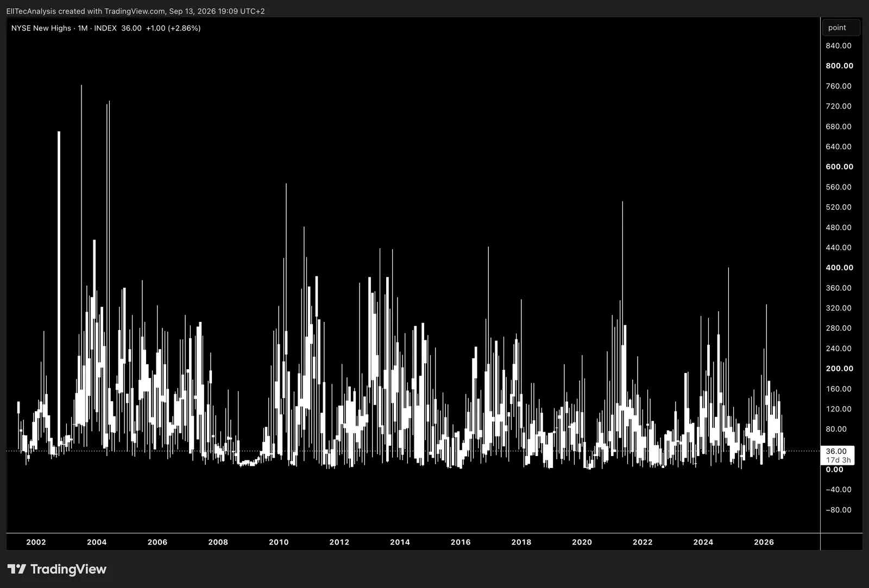Click the 2006 year on time axis
Image resolution: width=869 pixels, height=588 pixels.
point(158,542)
